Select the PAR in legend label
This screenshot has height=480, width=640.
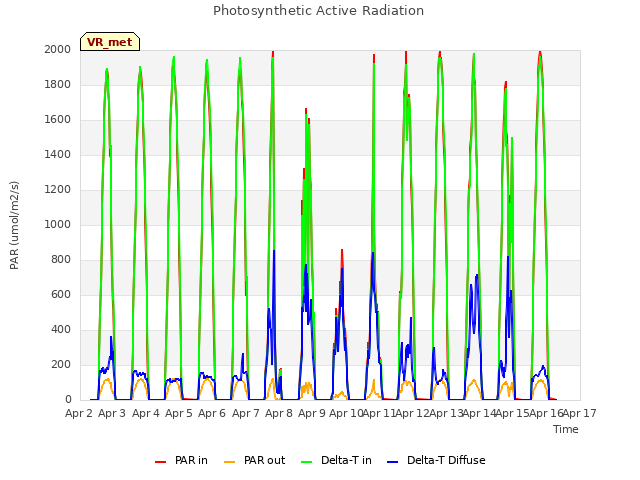[191, 460]
